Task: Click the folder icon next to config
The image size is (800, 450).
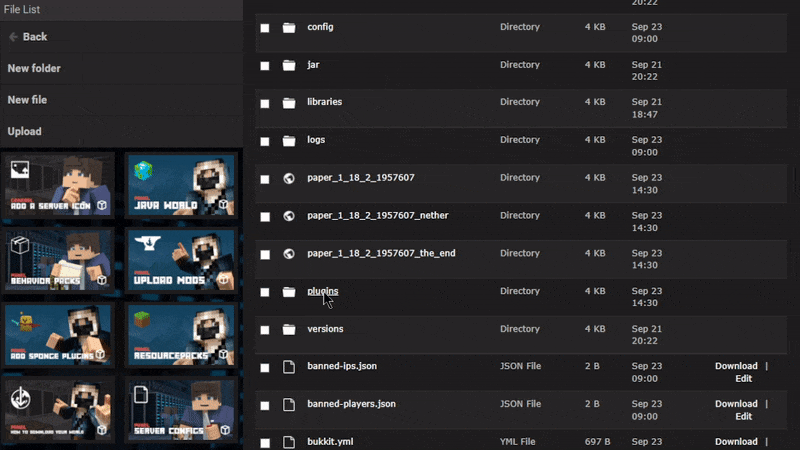Action: (x=289, y=28)
